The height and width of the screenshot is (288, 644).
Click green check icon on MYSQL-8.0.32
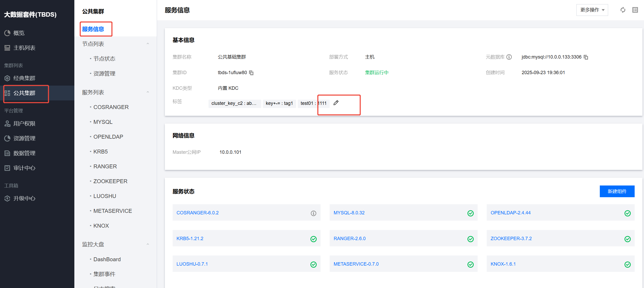[470, 213]
